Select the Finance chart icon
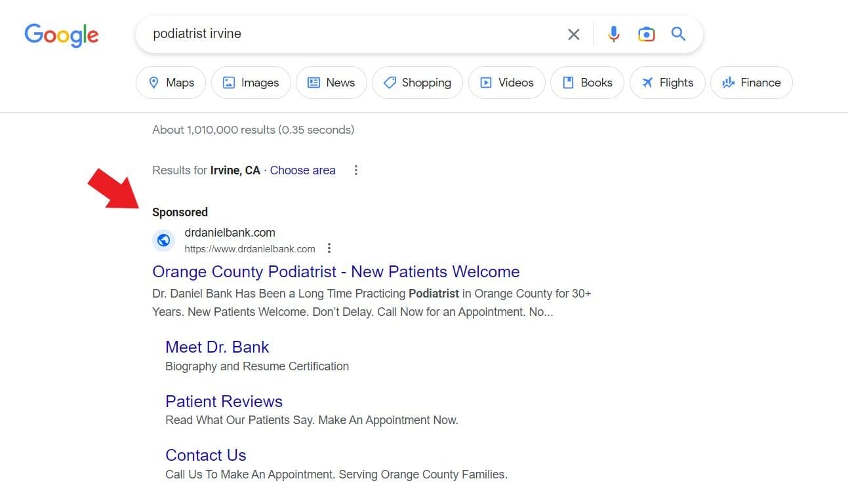 [x=729, y=83]
